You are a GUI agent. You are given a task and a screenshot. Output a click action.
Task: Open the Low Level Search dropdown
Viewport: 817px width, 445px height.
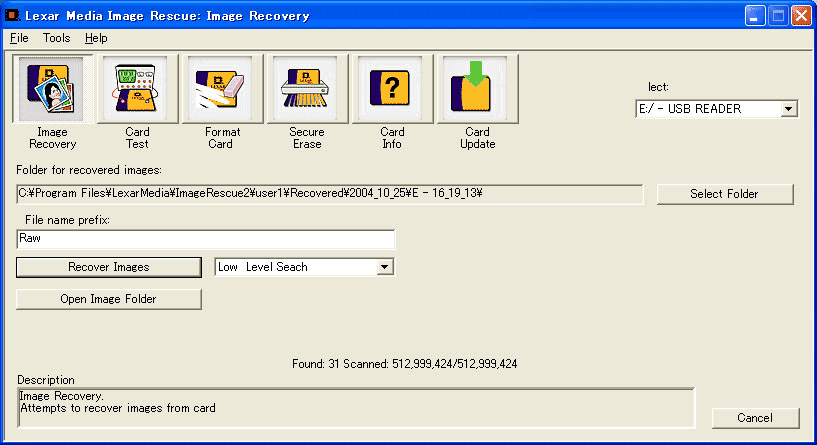(x=384, y=267)
